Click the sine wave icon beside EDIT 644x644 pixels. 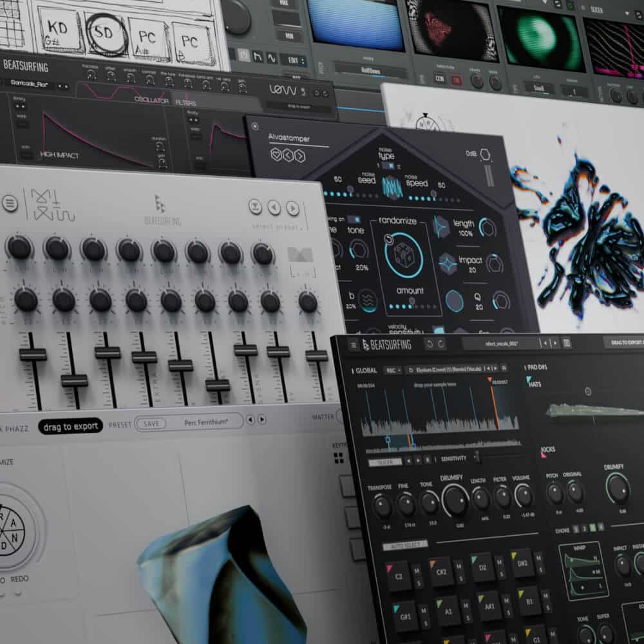[272, 59]
